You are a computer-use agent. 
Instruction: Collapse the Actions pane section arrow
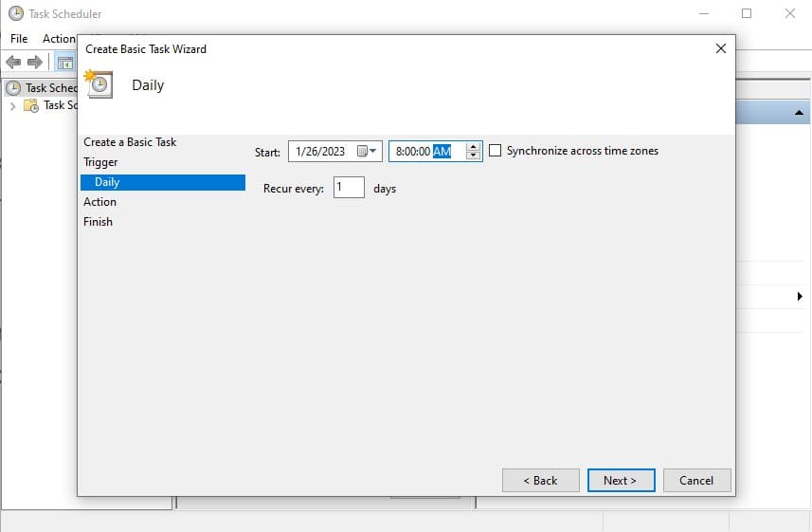point(799,113)
